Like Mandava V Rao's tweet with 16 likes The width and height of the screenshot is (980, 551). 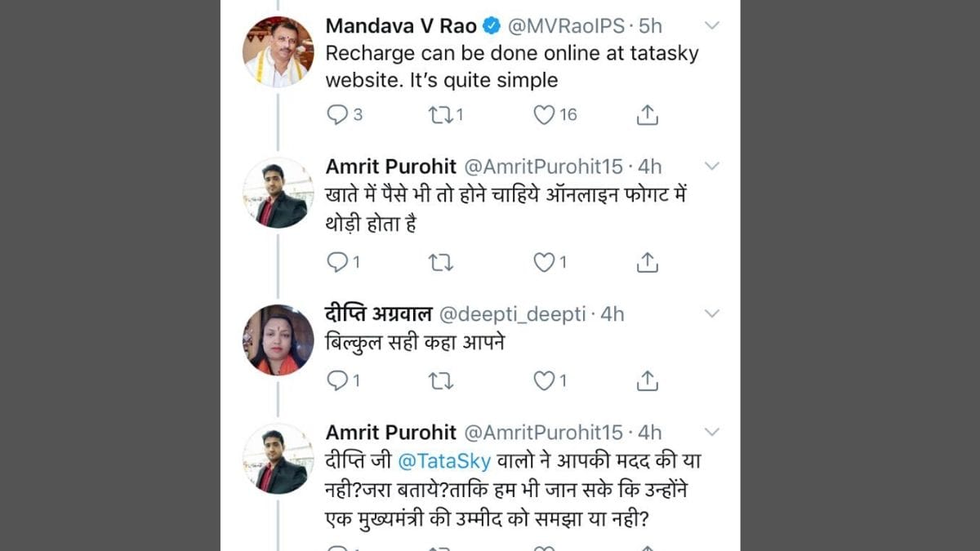tap(545, 115)
